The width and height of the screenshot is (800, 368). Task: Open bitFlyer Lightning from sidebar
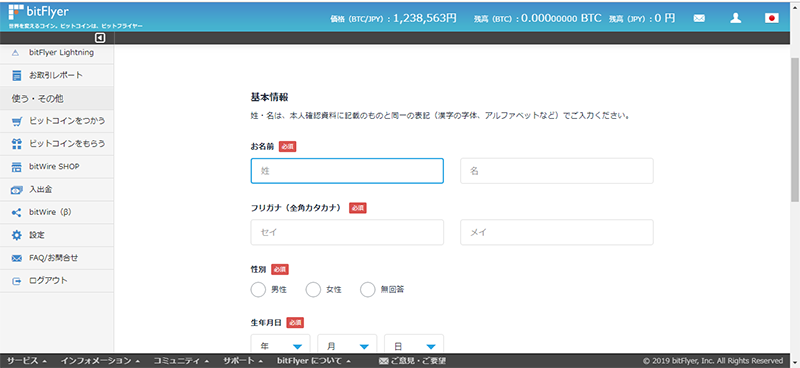[x=61, y=53]
